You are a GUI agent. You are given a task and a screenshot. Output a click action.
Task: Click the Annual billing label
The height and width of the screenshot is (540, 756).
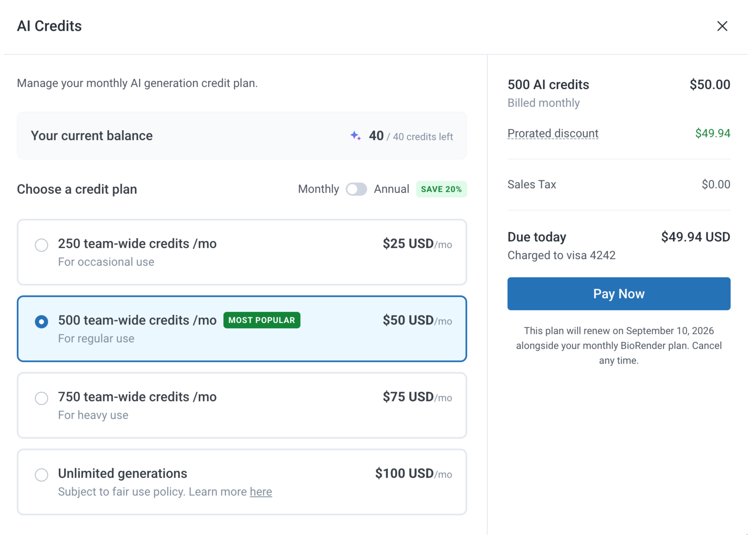(391, 189)
